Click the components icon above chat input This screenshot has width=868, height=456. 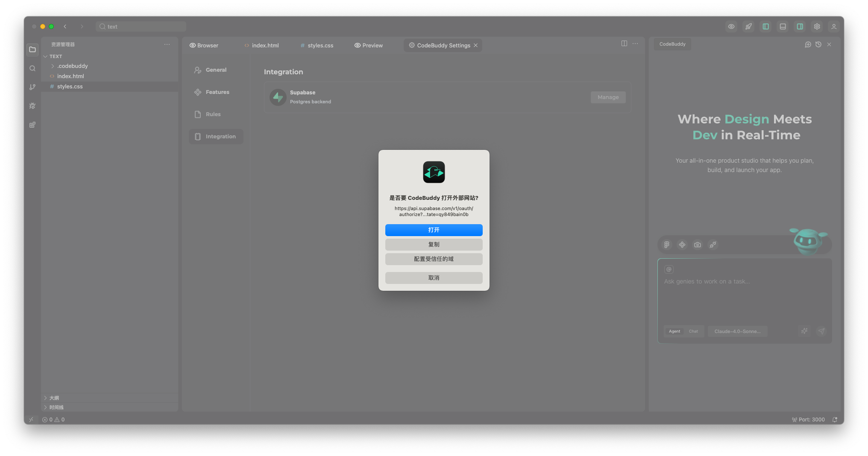point(682,245)
